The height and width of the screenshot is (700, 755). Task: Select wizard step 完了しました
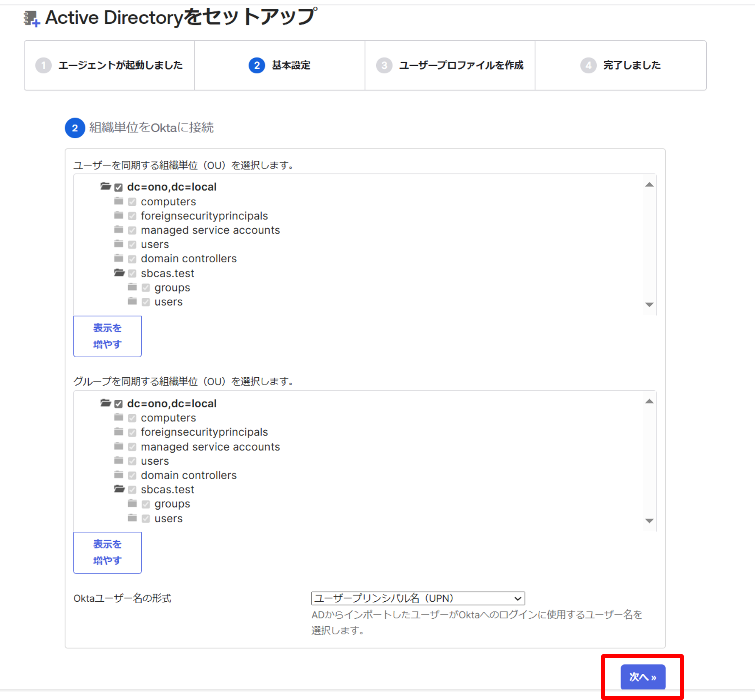tap(620, 65)
